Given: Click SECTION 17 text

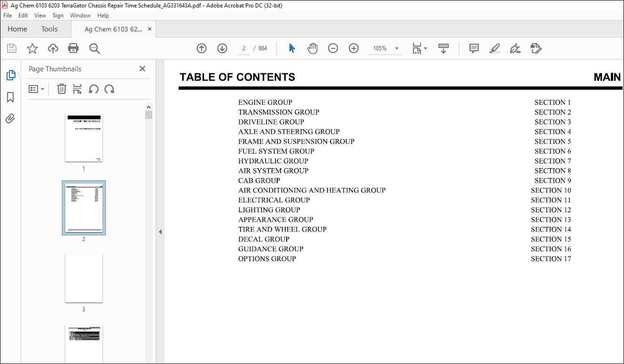Looking at the screenshot, I should 551,259.
